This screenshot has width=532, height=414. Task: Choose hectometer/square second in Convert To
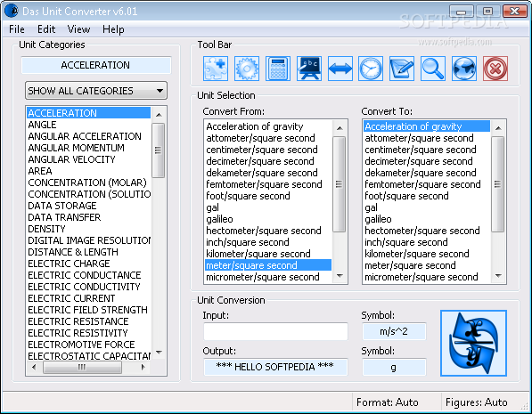(427, 231)
